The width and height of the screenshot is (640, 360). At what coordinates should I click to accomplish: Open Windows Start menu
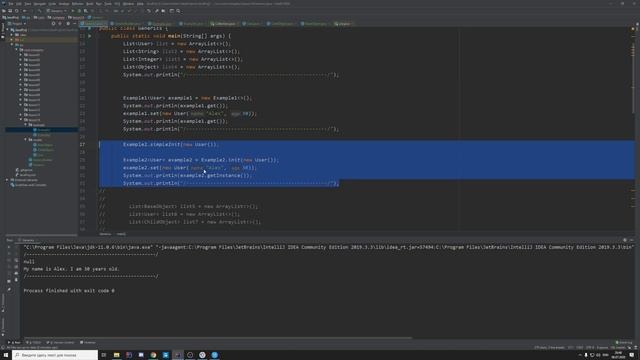pyautogui.click(x=6, y=355)
